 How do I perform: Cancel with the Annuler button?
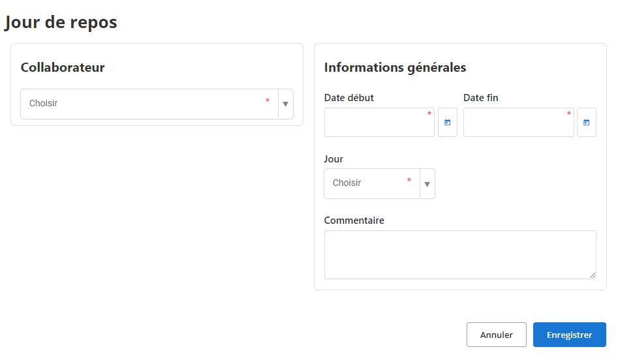click(x=496, y=335)
